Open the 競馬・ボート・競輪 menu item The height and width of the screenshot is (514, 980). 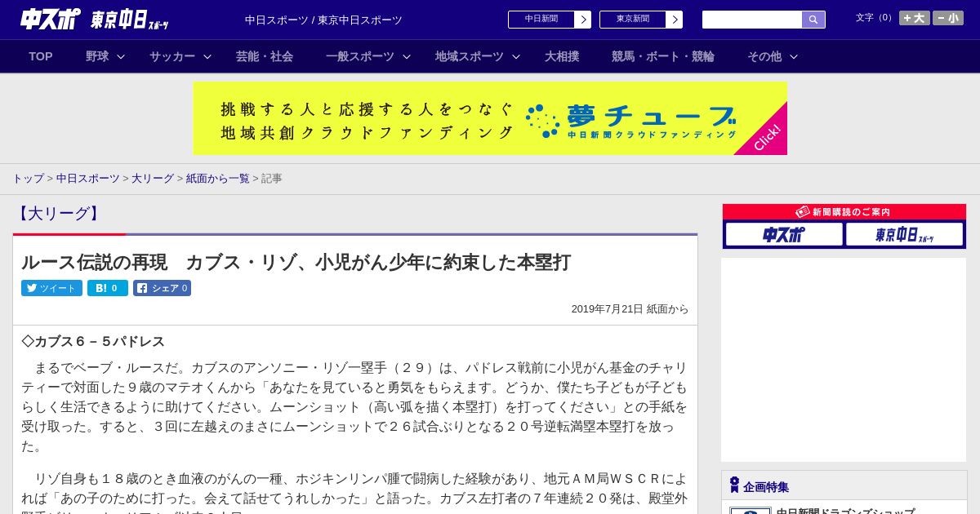pyautogui.click(x=663, y=56)
